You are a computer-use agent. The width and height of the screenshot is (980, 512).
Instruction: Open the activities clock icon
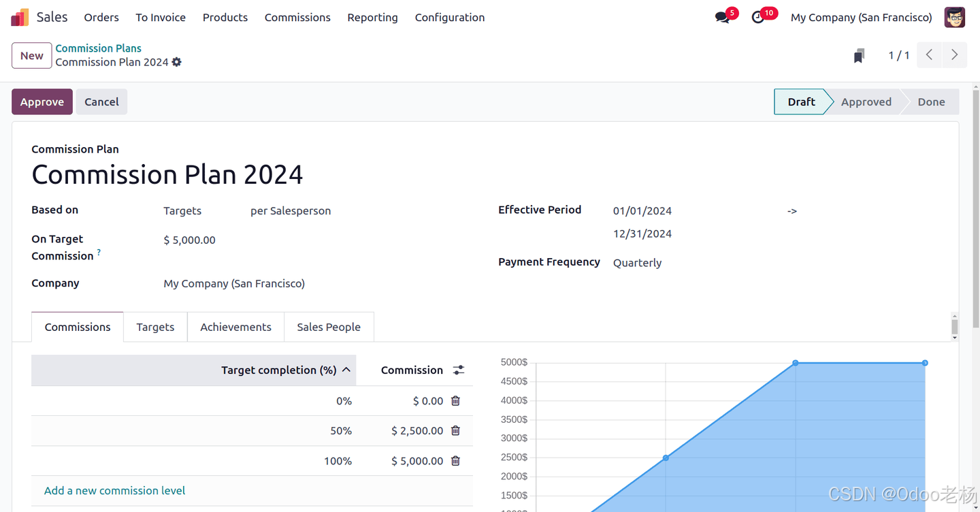(758, 18)
